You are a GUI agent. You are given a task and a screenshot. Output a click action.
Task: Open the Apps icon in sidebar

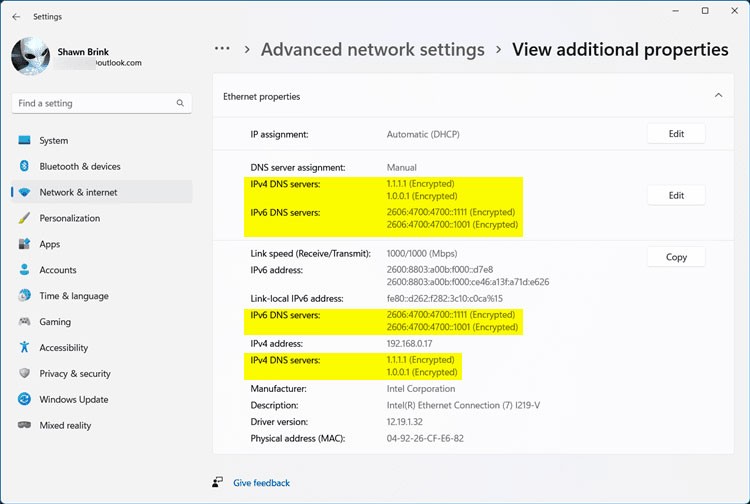[x=24, y=244]
